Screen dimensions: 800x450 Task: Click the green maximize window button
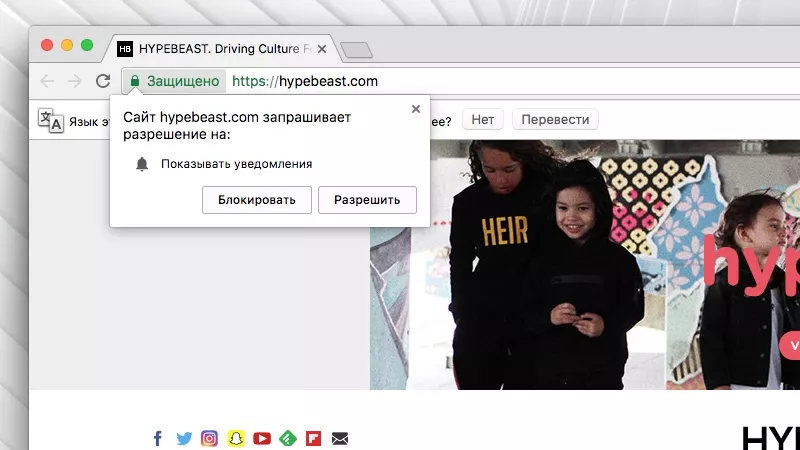coord(87,45)
